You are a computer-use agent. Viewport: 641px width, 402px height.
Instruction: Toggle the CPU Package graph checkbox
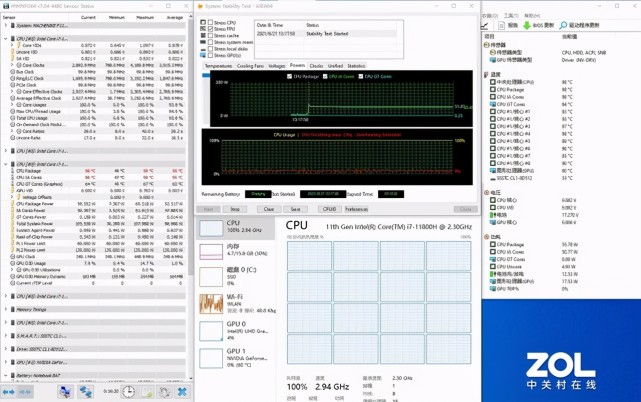289,76
